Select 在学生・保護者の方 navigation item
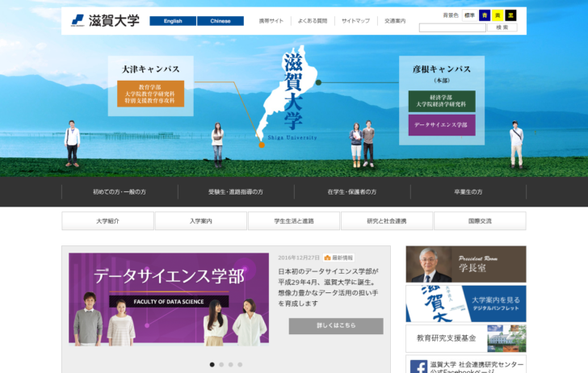Screen dimensions: 588x373 click(x=352, y=191)
